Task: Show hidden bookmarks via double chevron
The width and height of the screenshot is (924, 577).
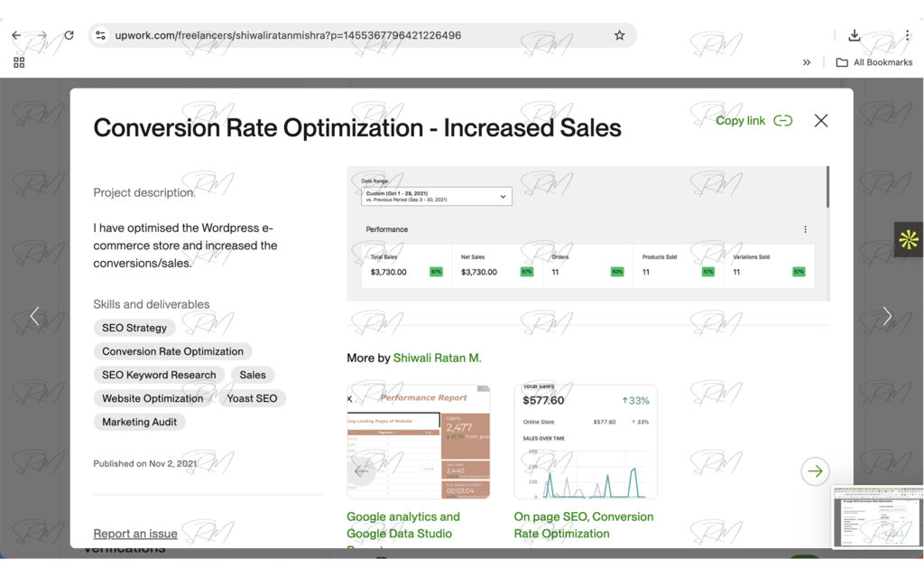Action: (x=807, y=62)
